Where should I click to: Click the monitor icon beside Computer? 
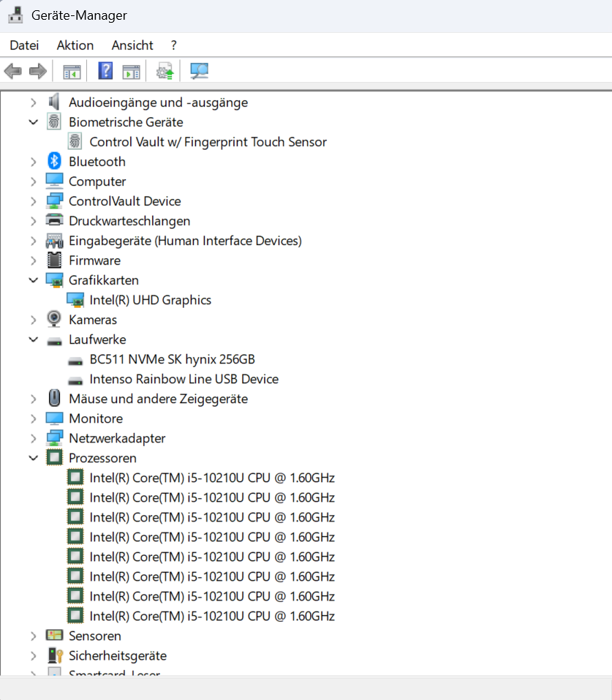pos(54,181)
